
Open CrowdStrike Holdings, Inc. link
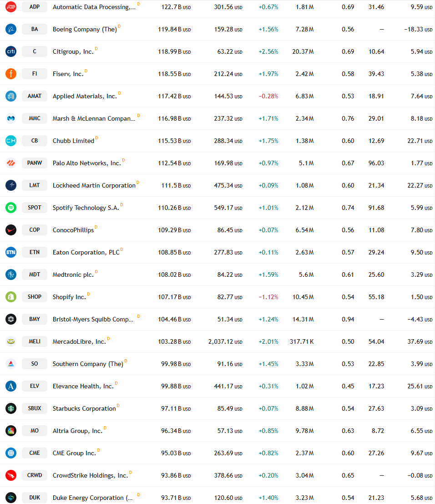click(x=90, y=475)
